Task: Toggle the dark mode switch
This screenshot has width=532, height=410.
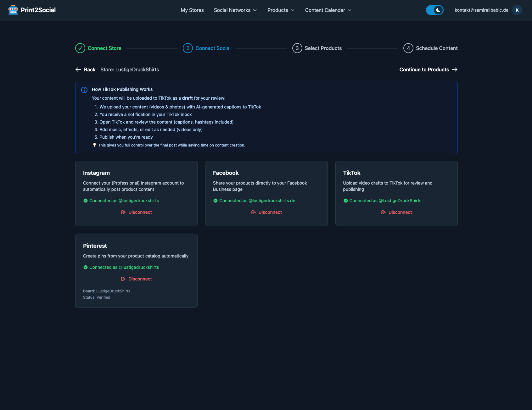Action: pos(435,10)
